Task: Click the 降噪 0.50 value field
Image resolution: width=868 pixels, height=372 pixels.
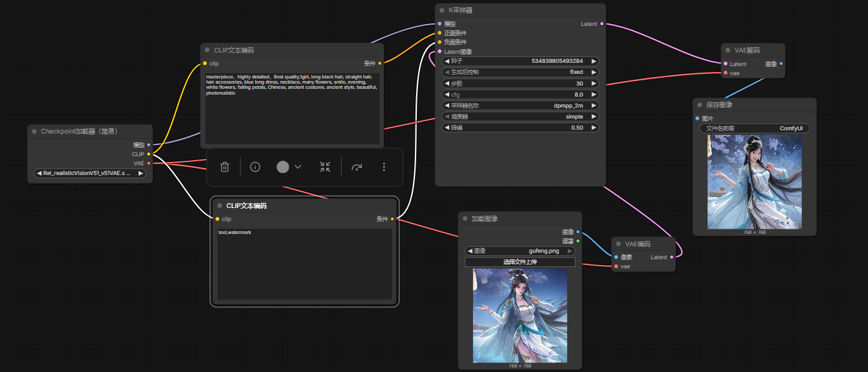Action: [520, 128]
